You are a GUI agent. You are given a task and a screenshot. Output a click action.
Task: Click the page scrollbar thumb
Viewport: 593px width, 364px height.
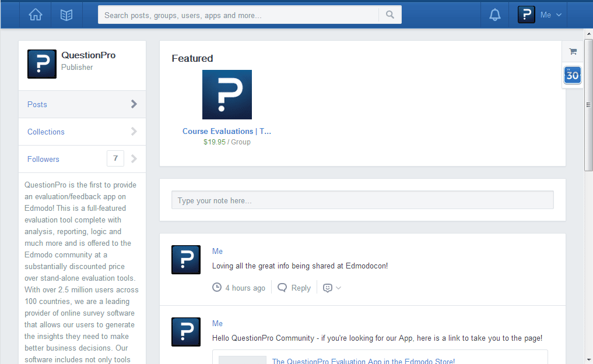coord(588,105)
